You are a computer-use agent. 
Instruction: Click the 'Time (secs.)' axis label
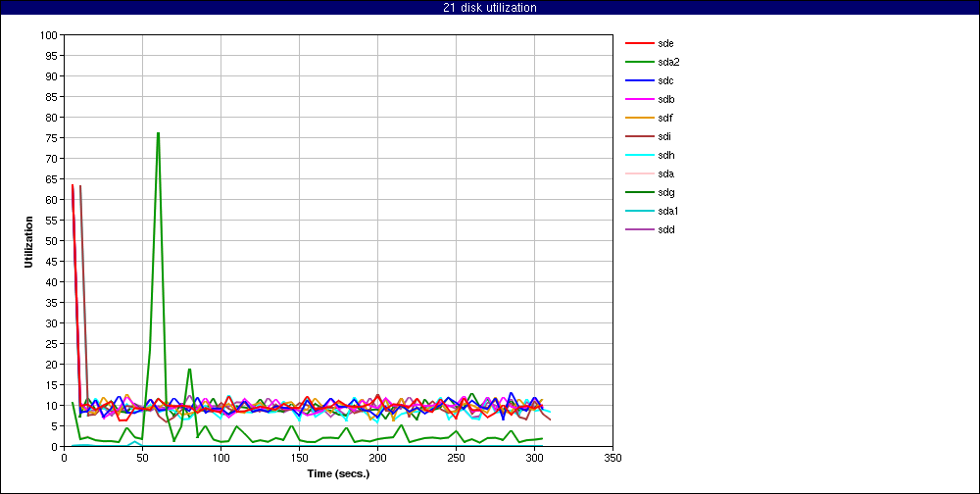[338, 474]
